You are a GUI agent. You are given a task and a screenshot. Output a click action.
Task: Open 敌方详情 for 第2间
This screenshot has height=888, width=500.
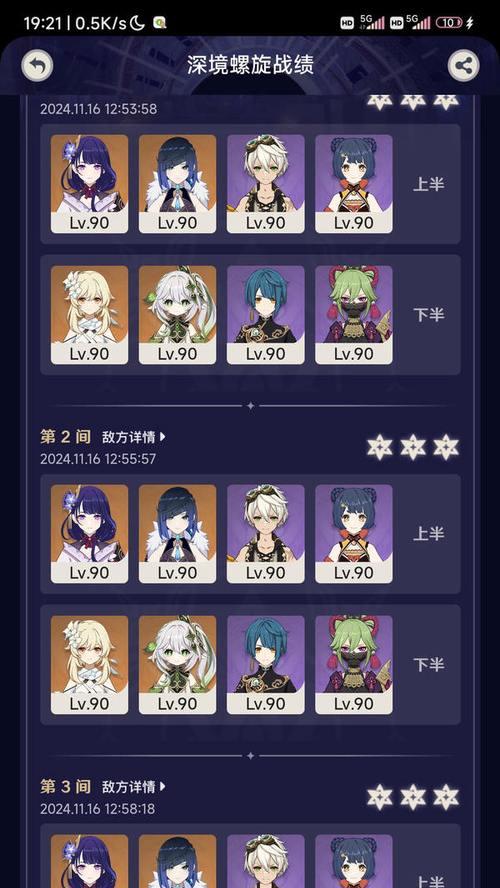point(134,437)
